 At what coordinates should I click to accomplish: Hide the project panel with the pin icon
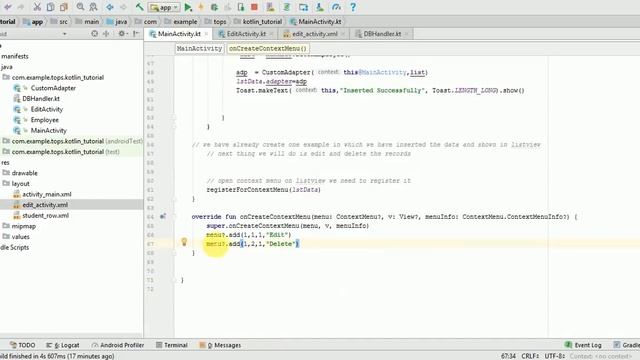click(136, 33)
